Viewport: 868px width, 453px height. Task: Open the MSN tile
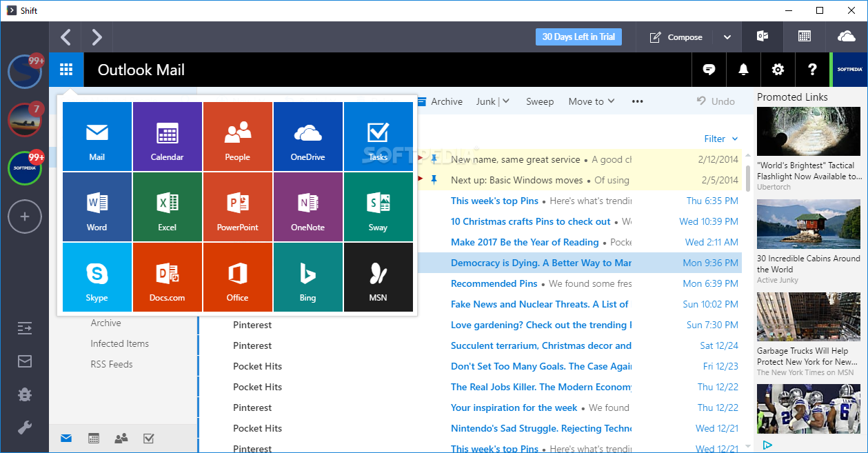(x=379, y=277)
